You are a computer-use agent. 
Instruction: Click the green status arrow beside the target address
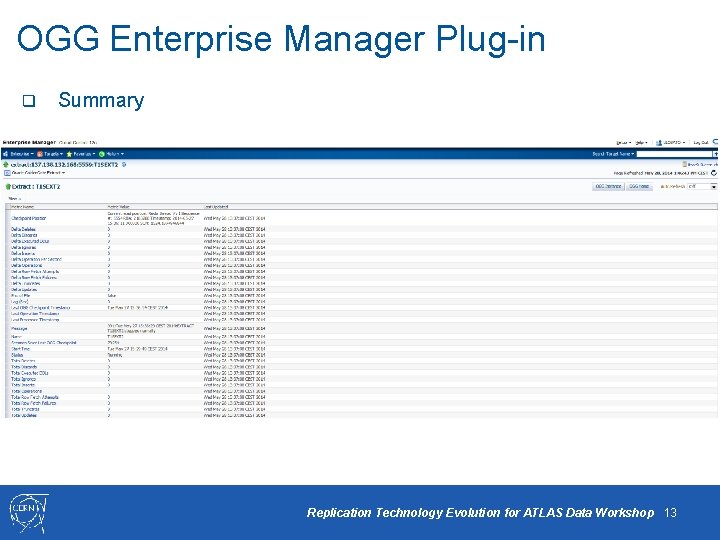click(x=6, y=164)
